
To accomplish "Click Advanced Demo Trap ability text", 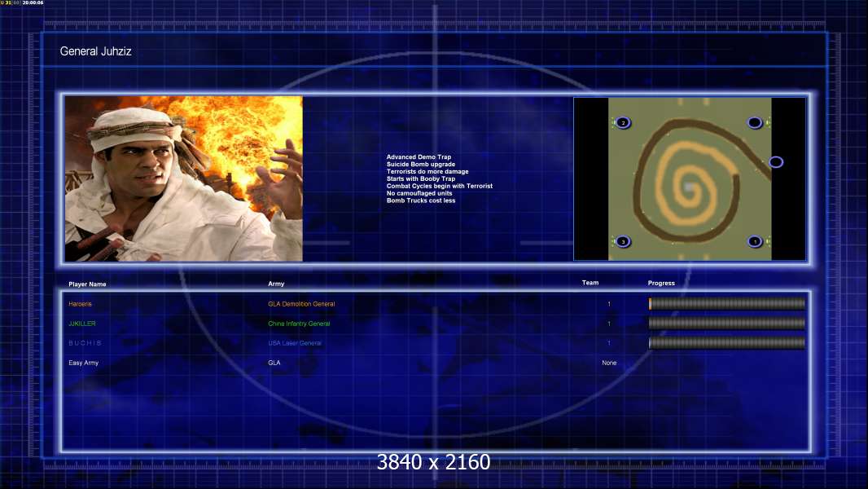I will pos(419,157).
